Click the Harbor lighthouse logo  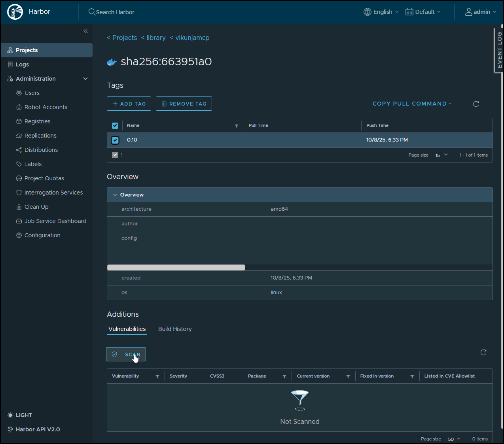coord(15,12)
